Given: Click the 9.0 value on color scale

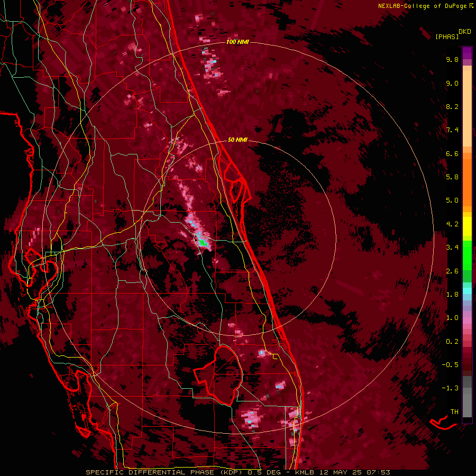Looking at the screenshot, I should [x=452, y=83].
